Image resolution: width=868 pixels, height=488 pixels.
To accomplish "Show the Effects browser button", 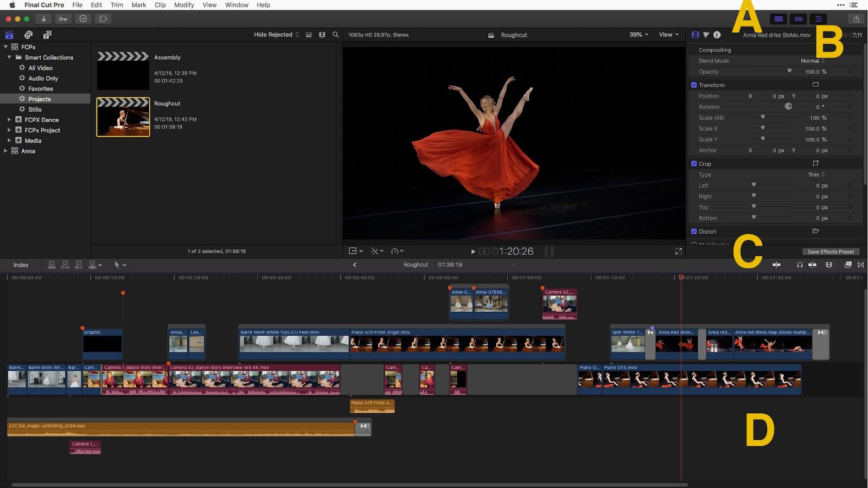I will pyautogui.click(x=848, y=265).
